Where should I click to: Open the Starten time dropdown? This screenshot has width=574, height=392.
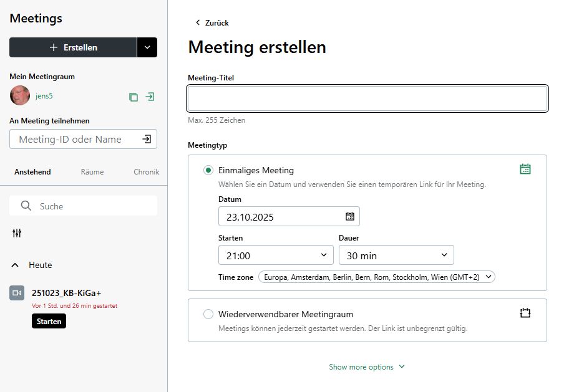pos(276,255)
